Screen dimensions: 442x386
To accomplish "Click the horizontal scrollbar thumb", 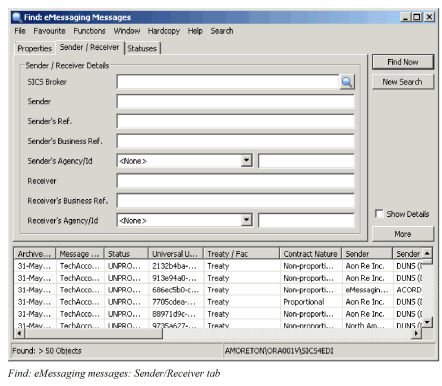I will (93, 333).
